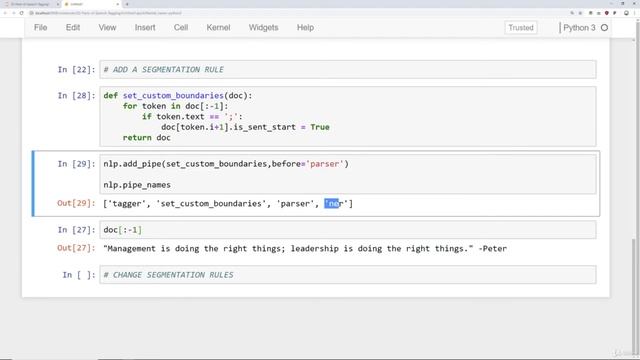Open the View menu
The height and width of the screenshot is (360, 640).
click(107, 27)
